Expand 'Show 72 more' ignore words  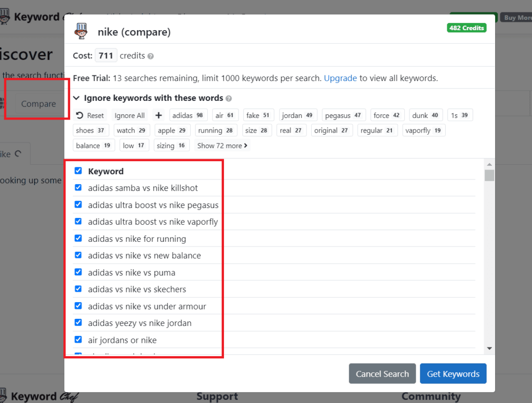(x=222, y=146)
